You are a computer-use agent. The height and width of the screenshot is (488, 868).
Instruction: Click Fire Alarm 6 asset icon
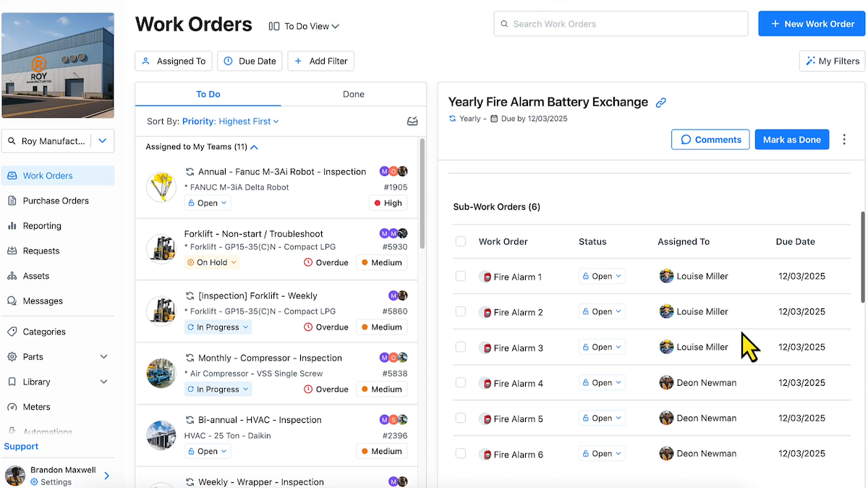click(x=485, y=455)
